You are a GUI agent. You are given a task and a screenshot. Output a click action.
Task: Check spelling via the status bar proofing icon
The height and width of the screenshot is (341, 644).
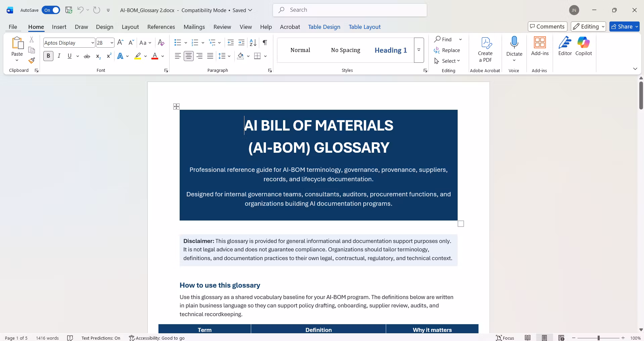coord(70,338)
